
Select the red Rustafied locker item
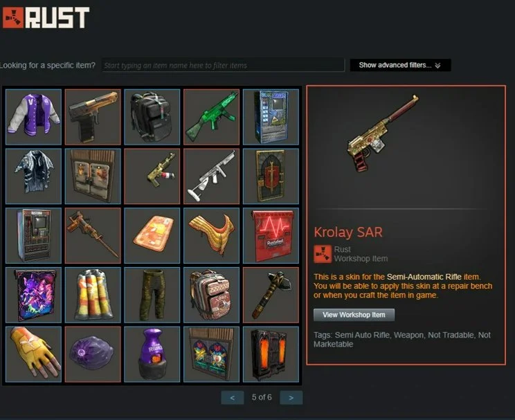tap(271, 235)
